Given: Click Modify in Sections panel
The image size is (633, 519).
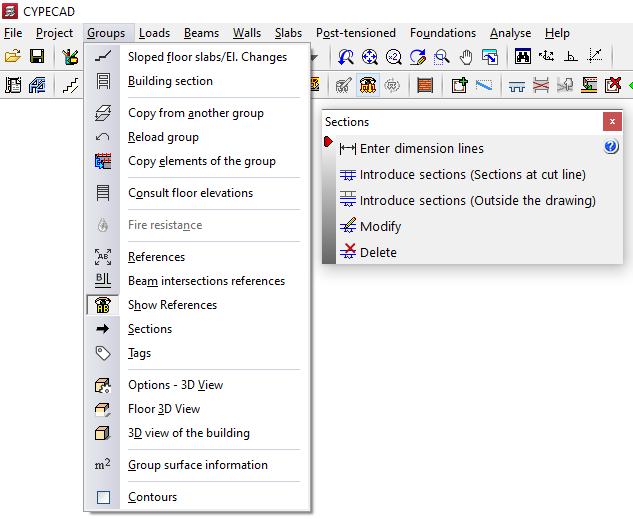Looking at the screenshot, I should point(380,226).
